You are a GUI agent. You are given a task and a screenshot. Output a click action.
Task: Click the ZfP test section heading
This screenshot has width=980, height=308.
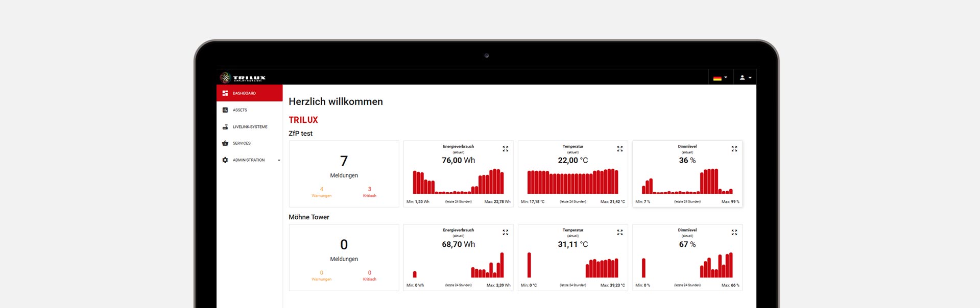pos(300,134)
